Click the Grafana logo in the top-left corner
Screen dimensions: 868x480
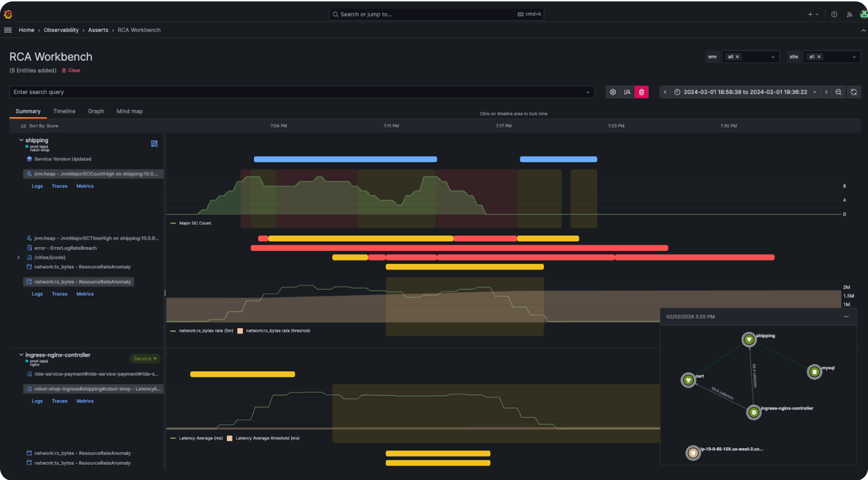point(7,14)
